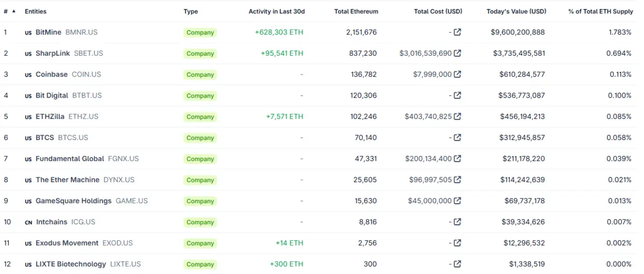The image size is (644, 274).
Task: Click external link icon beside $200,134,400
Action: point(457,159)
